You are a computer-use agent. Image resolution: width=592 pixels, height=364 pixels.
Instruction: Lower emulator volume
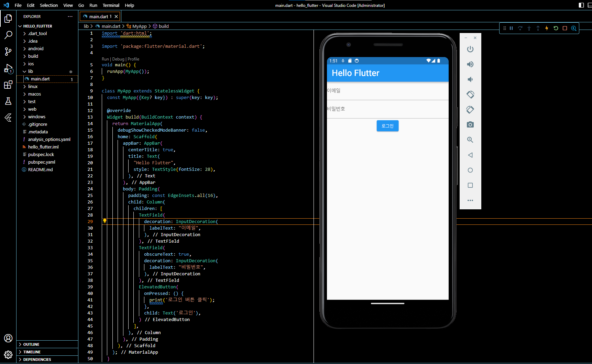pyautogui.click(x=470, y=79)
